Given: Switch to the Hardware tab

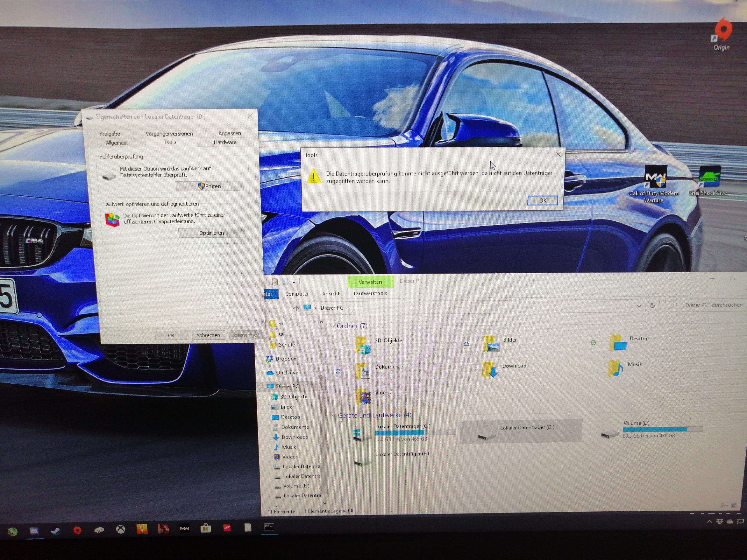Looking at the screenshot, I should pyautogui.click(x=225, y=143).
